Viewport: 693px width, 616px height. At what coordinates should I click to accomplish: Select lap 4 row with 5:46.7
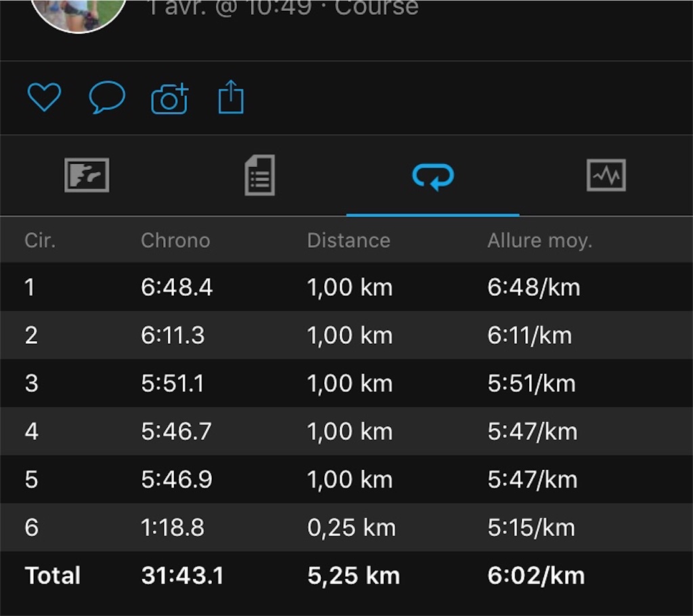tap(346, 431)
